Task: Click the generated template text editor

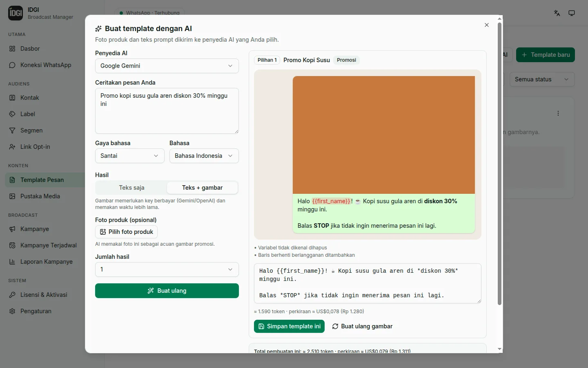Action: (x=367, y=283)
